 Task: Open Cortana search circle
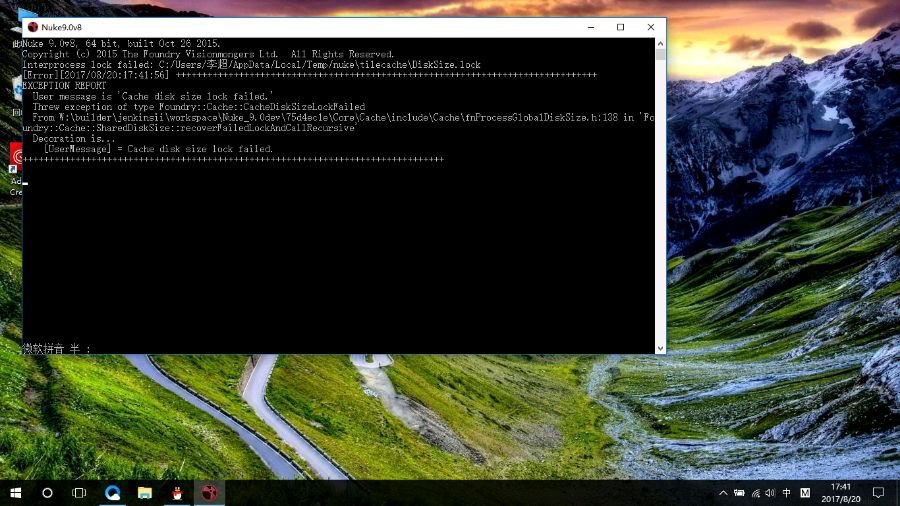tap(47, 493)
